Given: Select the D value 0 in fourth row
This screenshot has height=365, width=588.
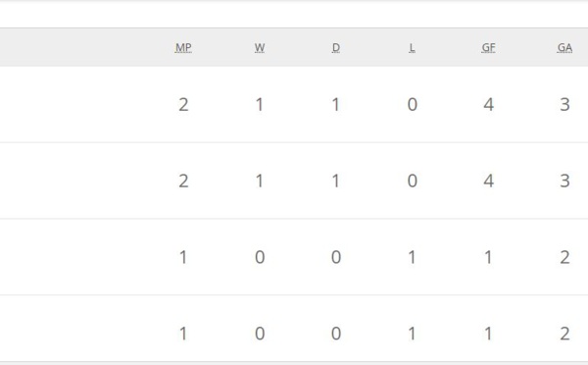Looking at the screenshot, I should pos(336,334).
